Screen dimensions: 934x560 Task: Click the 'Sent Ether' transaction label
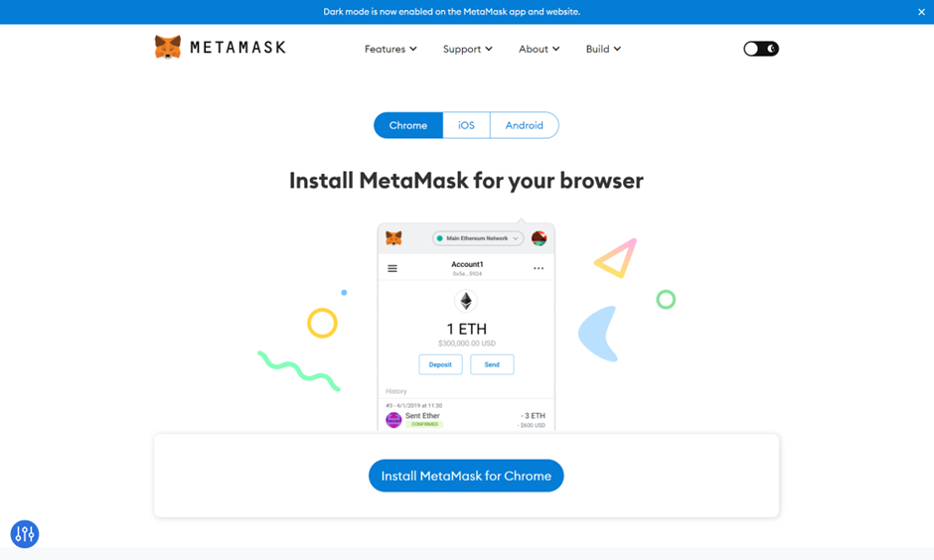tap(422, 415)
